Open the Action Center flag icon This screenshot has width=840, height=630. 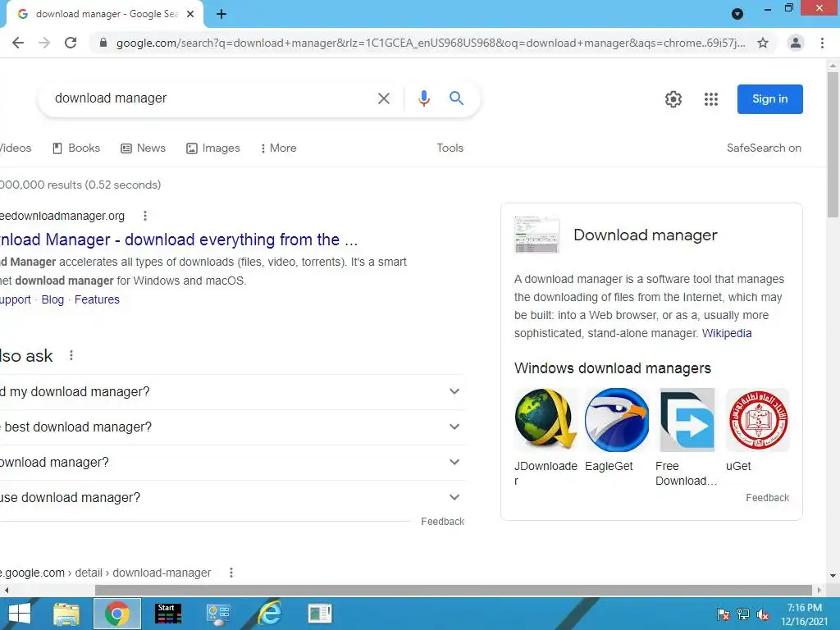click(x=724, y=615)
